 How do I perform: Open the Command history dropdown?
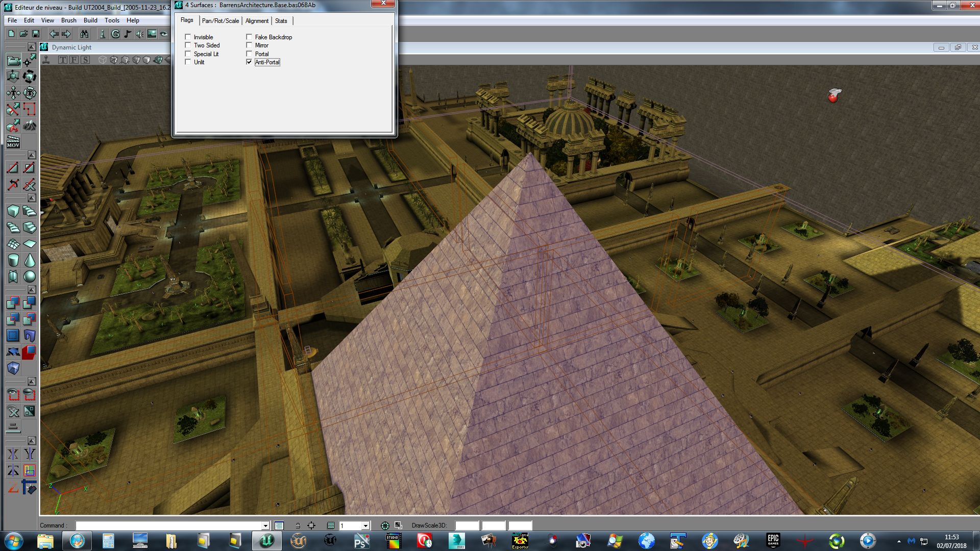[265, 525]
